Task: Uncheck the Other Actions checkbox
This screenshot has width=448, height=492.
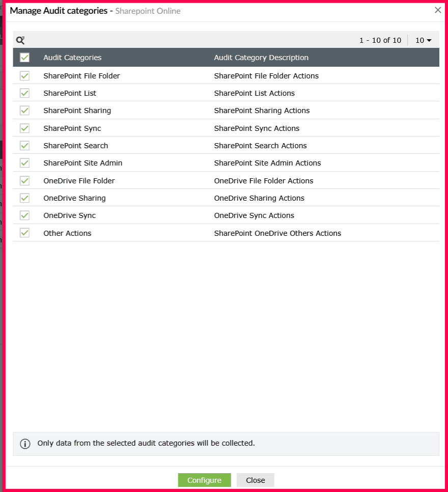Action: [24, 233]
